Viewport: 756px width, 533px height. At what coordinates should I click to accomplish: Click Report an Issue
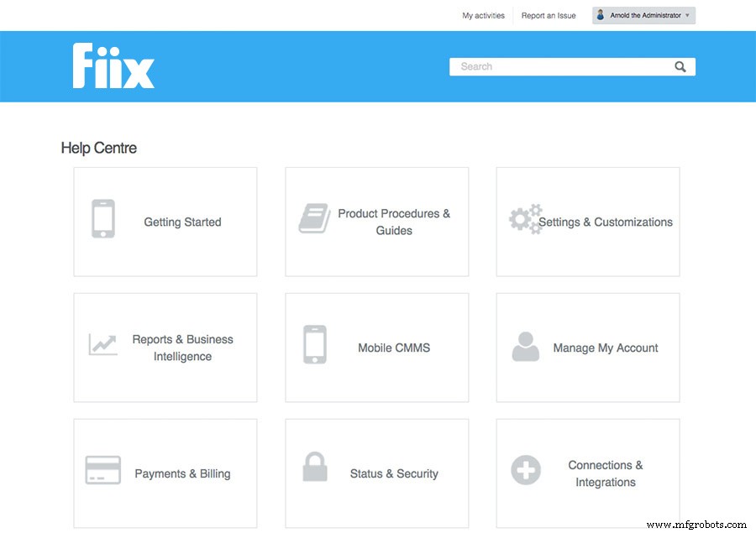[548, 14]
